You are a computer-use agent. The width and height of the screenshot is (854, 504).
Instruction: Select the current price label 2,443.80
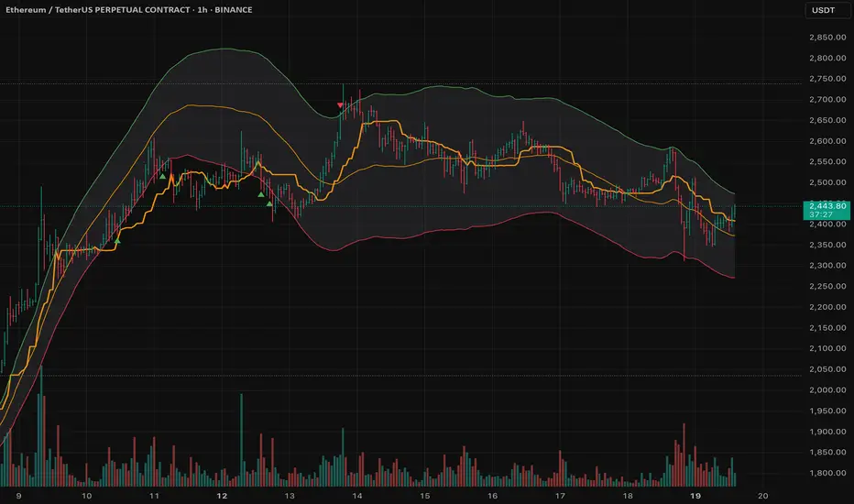click(827, 206)
